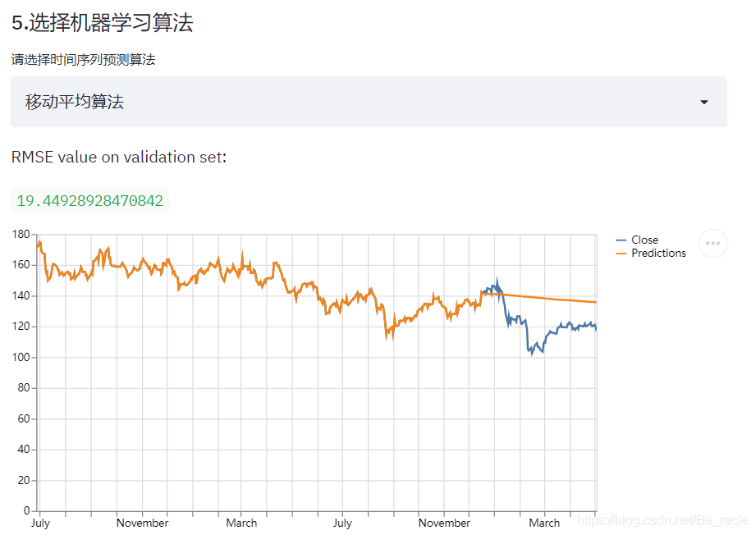
Task: Click the first July x-axis label
Action: [40, 523]
